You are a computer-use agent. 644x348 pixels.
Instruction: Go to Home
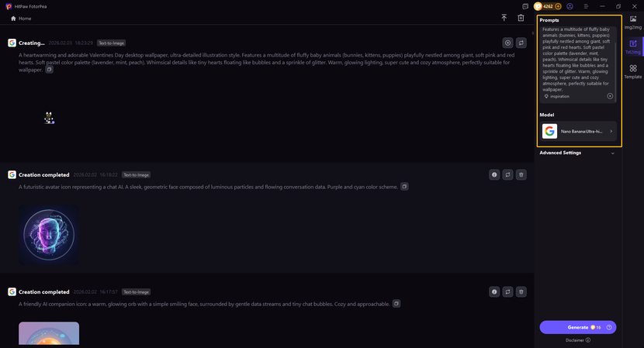[21, 18]
